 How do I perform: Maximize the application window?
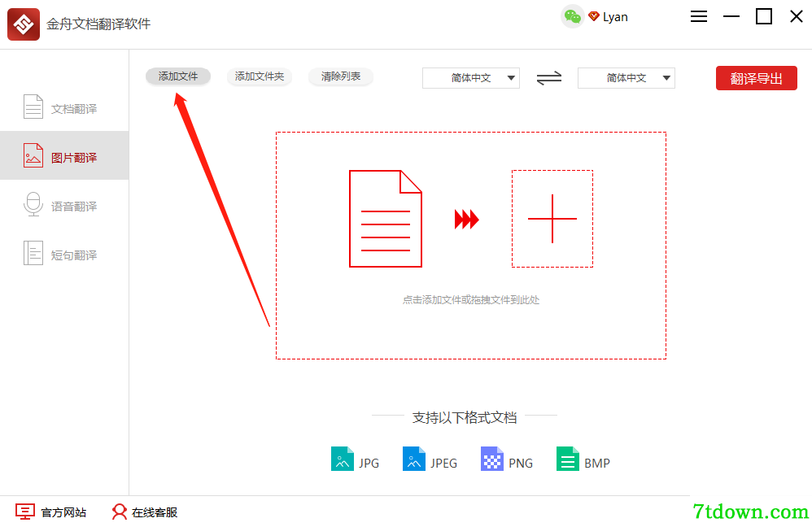pos(764,16)
